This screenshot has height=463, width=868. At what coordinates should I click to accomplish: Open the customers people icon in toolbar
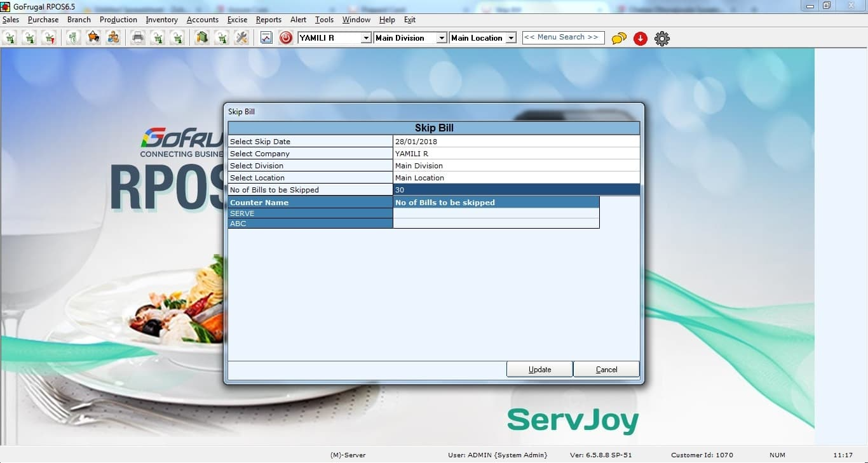coord(113,38)
